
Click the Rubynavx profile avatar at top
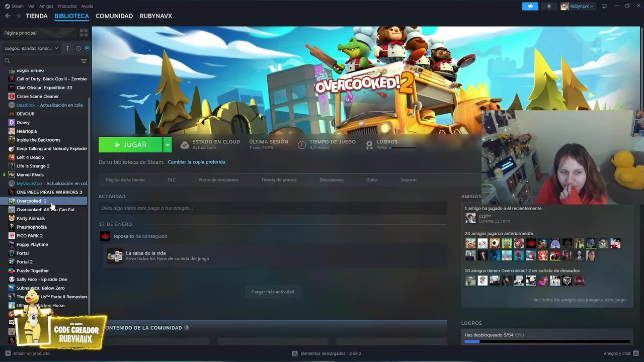tap(565, 6)
